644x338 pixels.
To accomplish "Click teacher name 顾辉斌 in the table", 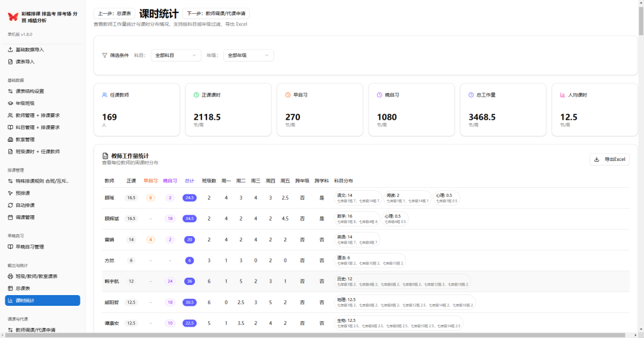I will (112, 219).
